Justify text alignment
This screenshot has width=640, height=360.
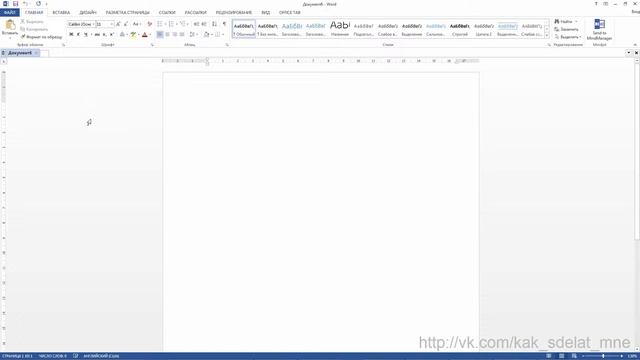[182, 34]
